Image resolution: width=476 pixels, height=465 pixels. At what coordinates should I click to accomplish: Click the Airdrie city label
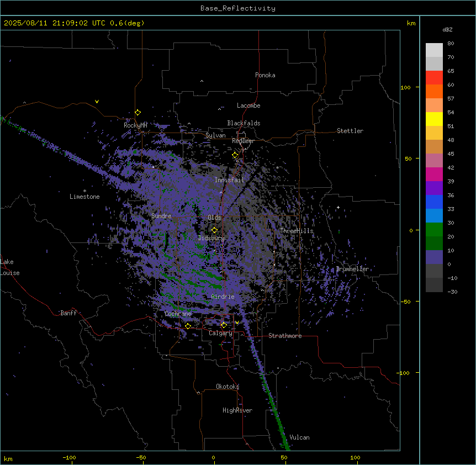pos(223,297)
